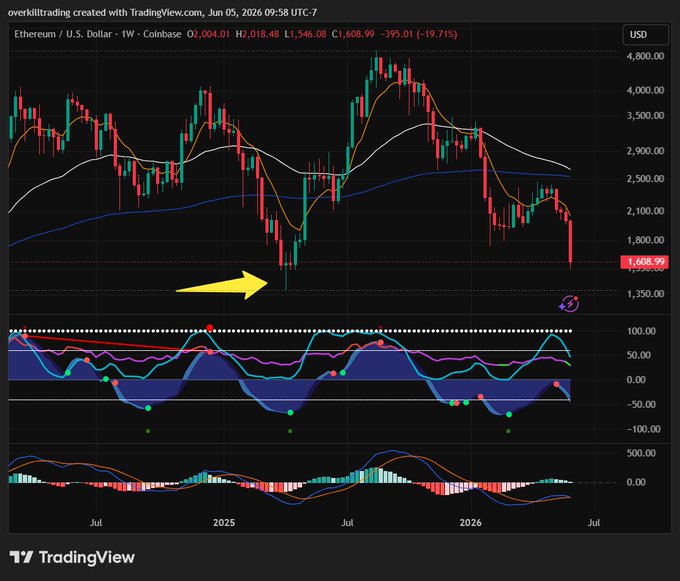Click the TradingView logo at the bottom
The image size is (680, 581).
click(72, 557)
